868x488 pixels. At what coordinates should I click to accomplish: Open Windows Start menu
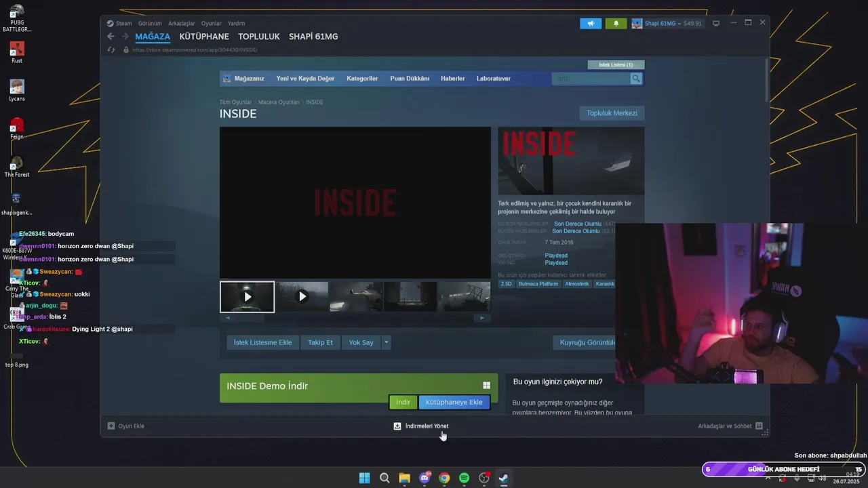coord(364,478)
